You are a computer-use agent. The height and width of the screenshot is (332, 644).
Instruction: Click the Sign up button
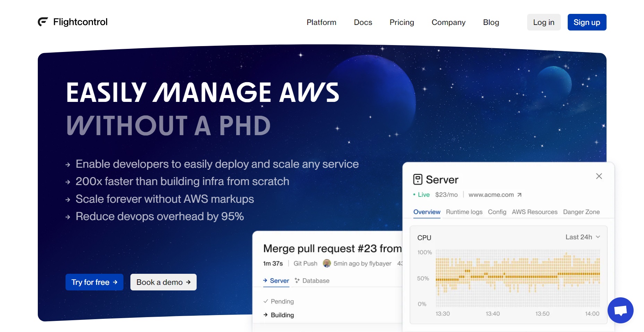click(x=587, y=22)
